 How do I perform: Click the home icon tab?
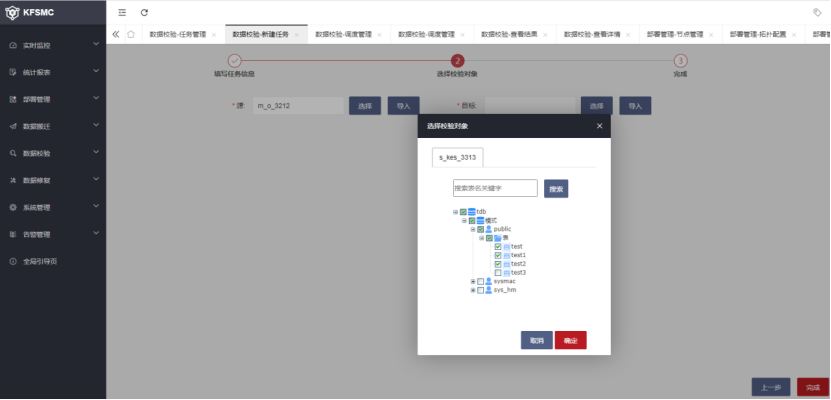click(x=131, y=34)
